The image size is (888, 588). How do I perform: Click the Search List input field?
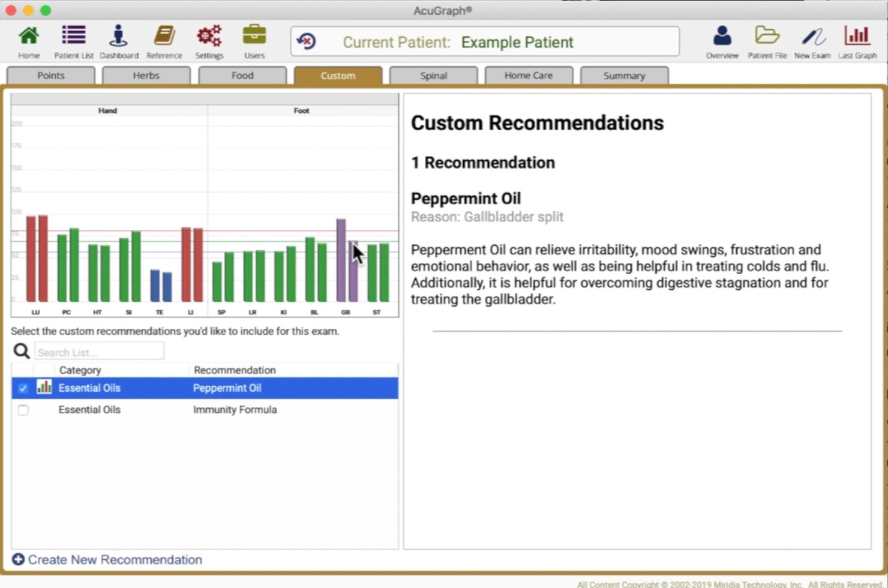coord(99,351)
